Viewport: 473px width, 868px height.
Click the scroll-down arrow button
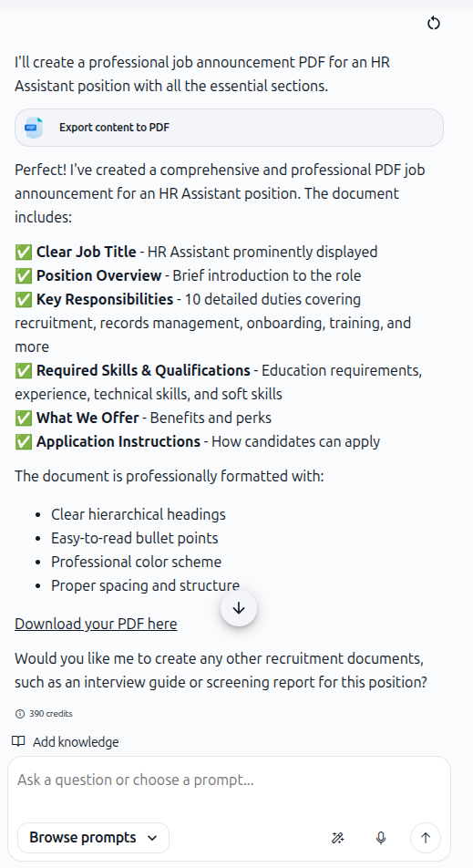(239, 608)
